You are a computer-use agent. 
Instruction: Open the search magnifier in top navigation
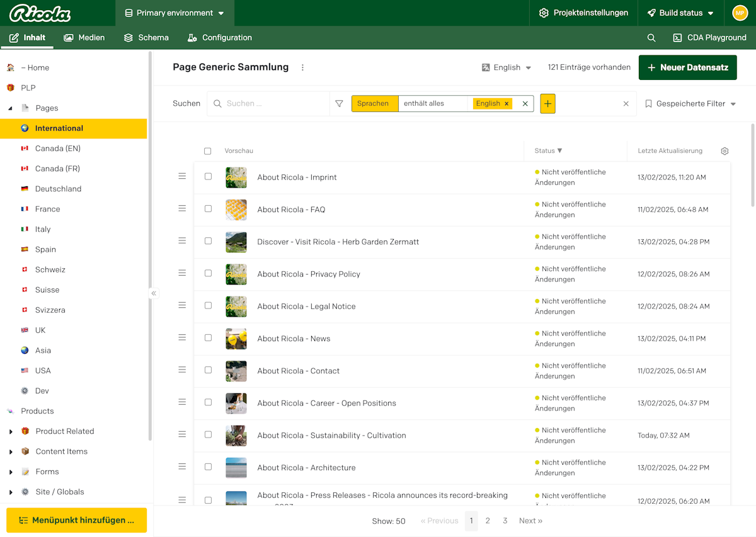[x=651, y=38]
